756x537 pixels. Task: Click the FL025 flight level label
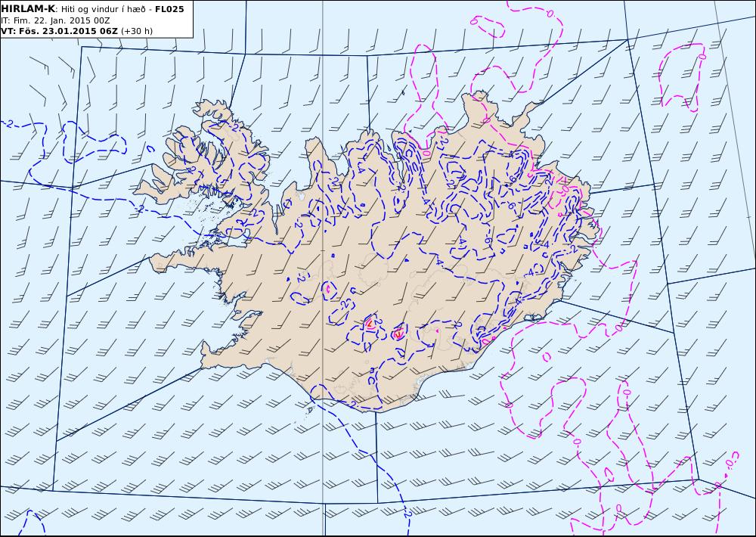point(169,9)
